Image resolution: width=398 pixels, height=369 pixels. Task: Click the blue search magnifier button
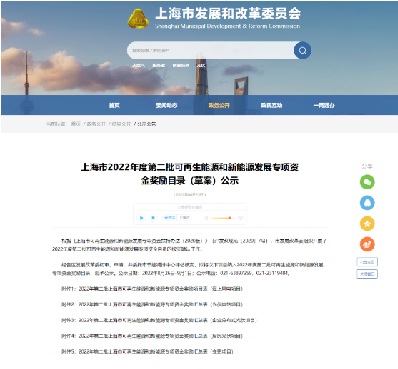pyautogui.click(x=302, y=50)
